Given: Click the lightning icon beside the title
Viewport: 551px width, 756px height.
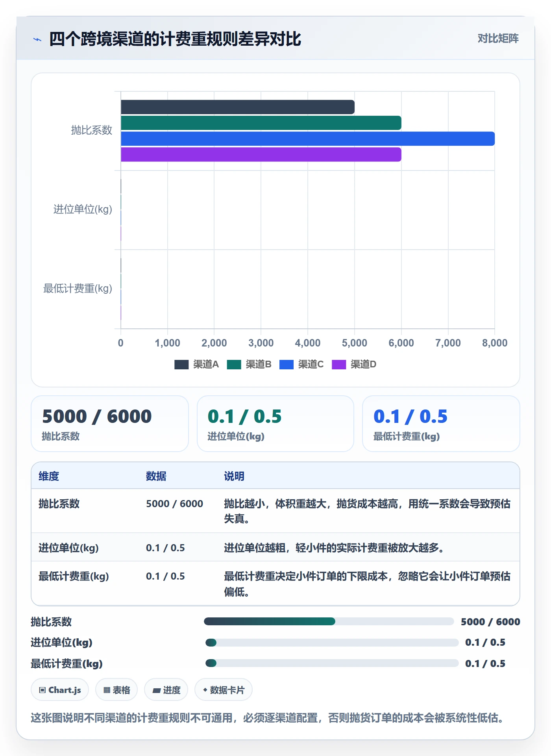Looking at the screenshot, I should click(x=37, y=39).
